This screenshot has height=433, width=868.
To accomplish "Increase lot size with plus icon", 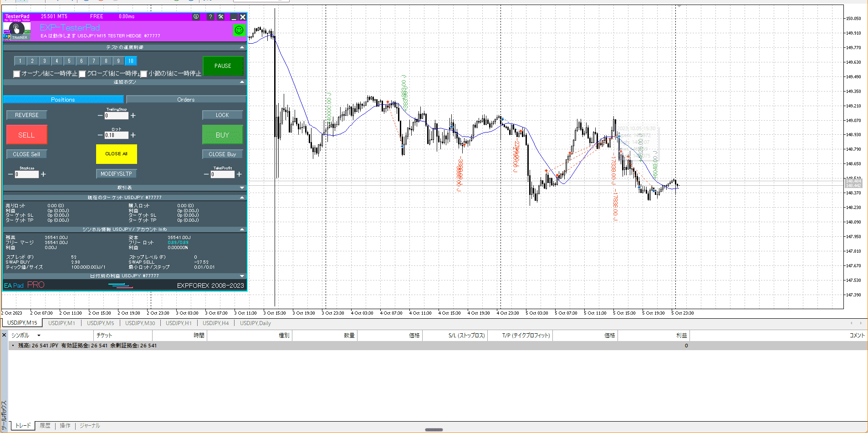I will [x=133, y=135].
